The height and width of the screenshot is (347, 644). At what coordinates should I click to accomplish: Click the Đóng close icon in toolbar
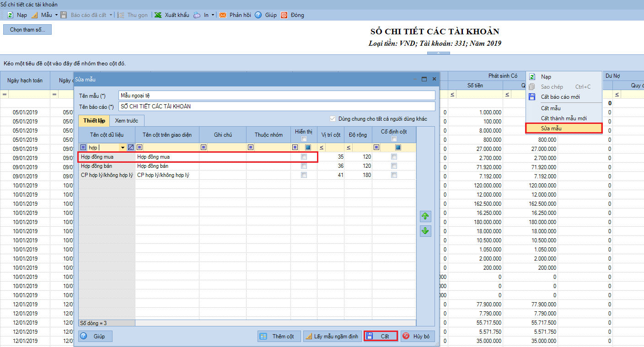284,15
